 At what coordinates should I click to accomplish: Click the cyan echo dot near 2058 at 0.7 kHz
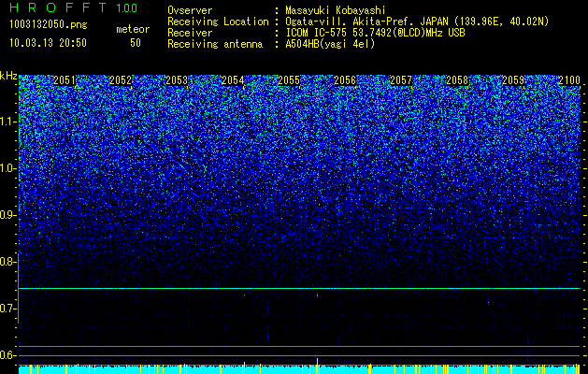pos(488,302)
